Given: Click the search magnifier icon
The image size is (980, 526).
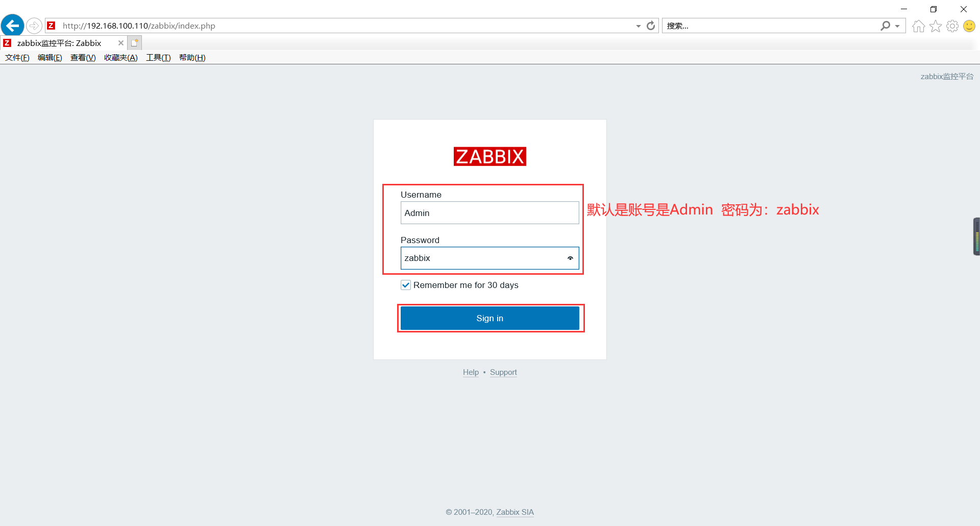Looking at the screenshot, I should (885, 26).
